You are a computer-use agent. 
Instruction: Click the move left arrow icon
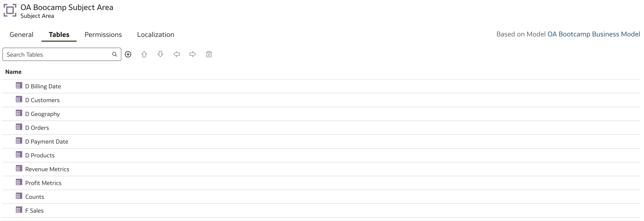click(177, 54)
